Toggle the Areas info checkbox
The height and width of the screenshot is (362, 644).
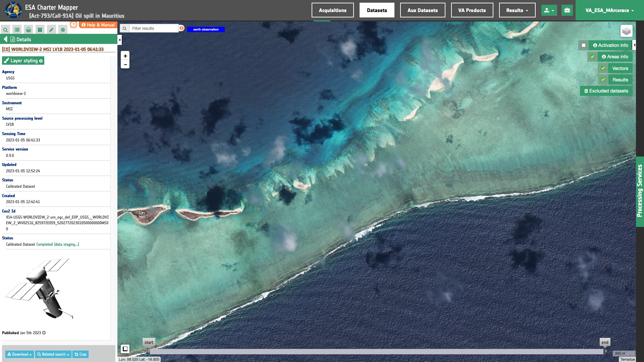[592, 57]
